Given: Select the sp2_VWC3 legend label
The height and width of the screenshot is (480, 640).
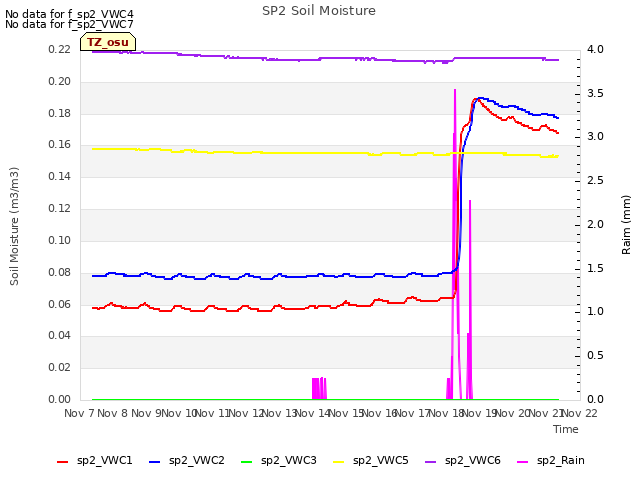Looking at the screenshot, I should (289, 460).
